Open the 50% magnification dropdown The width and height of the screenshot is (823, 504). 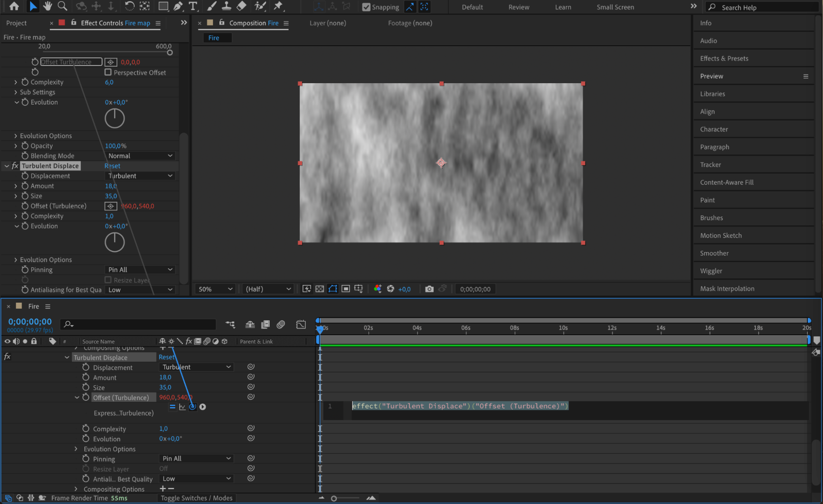tap(215, 289)
